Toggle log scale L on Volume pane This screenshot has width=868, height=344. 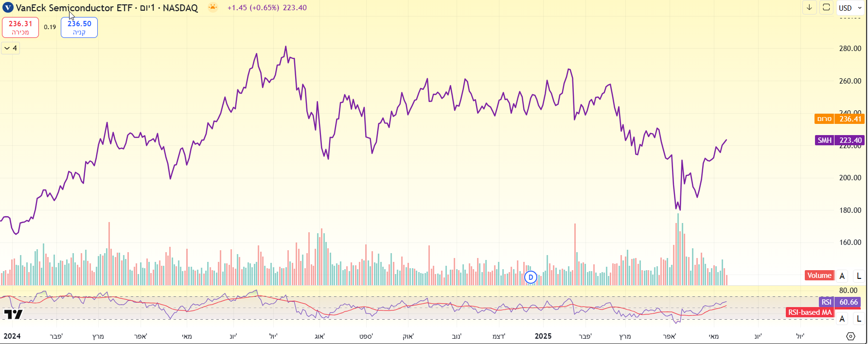[x=859, y=275]
